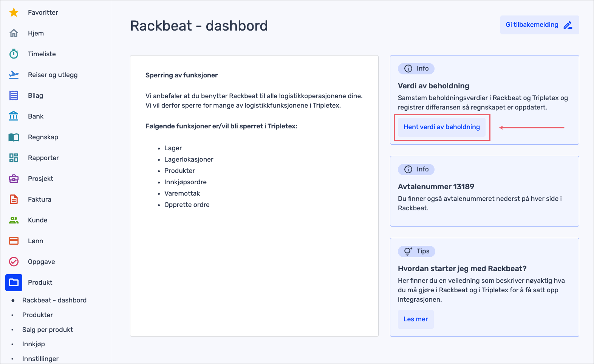Screen dimensions: 594x364
Task: Open Favoritter menu label
Action: pos(43,12)
